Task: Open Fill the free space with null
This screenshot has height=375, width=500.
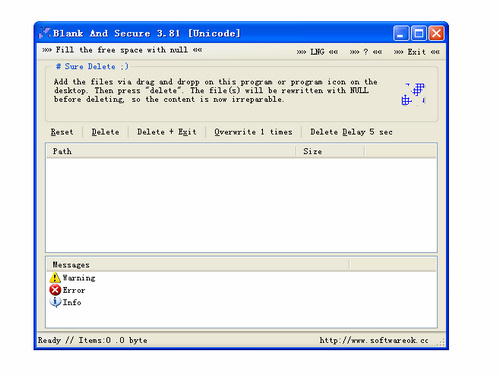Action: [122, 50]
